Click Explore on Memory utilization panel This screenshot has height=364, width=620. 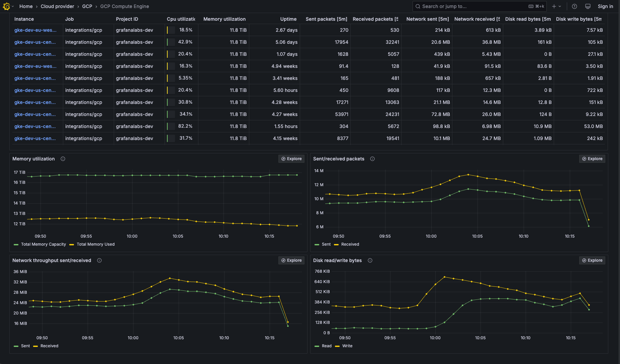291,159
